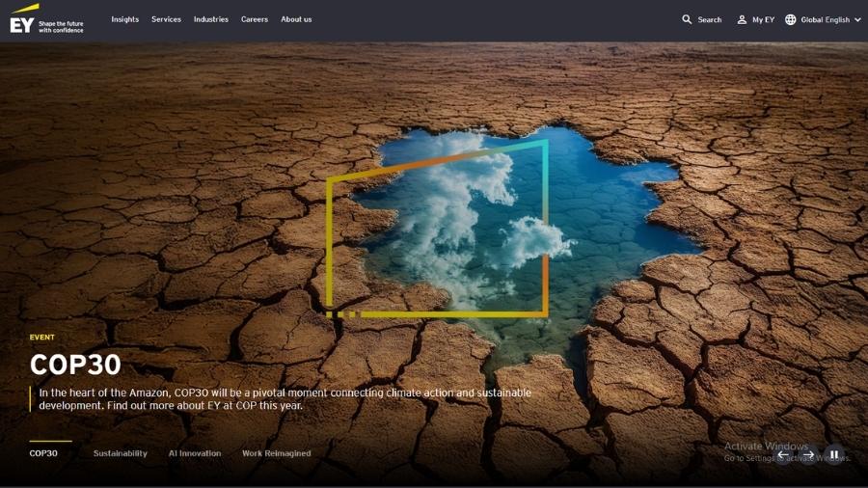Viewport: 868px width, 488px height.
Task: Advance to the next slide with right arrow
Action: (810, 455)
